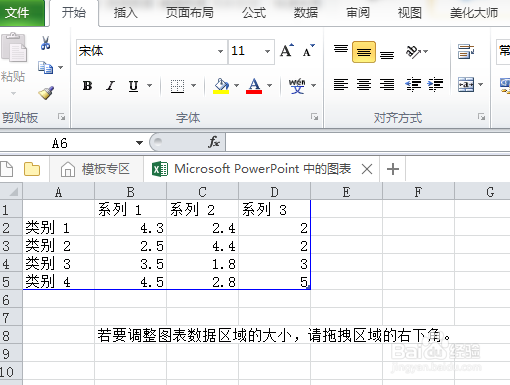Toggle italic formatting
This screenshot has height=385, width=510.
[x=110, y=86]
